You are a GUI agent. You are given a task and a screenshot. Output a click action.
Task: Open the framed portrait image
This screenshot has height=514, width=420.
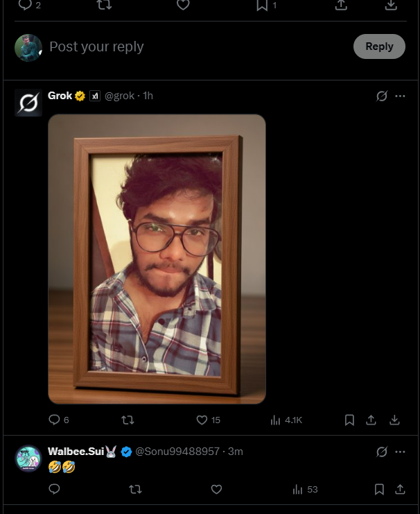tap(157, 258)
